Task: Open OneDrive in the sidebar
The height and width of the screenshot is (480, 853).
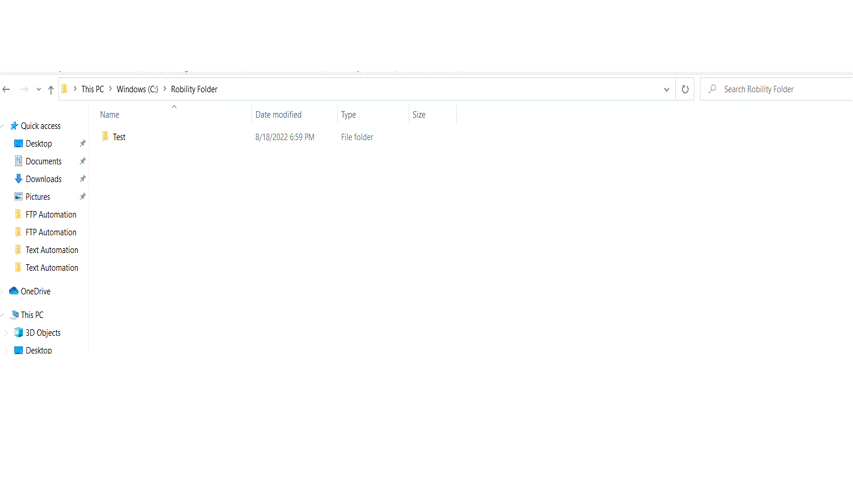Action: coord(35,291)
